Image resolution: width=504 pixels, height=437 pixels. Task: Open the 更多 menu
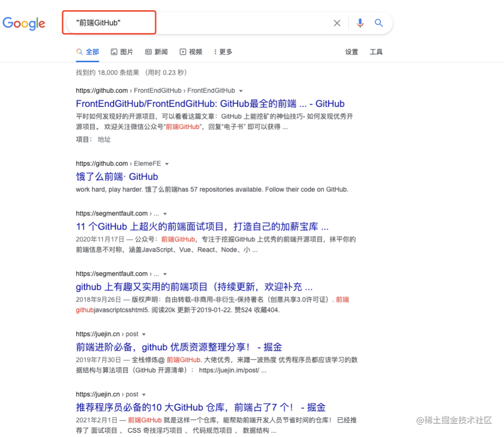(223, 52)
